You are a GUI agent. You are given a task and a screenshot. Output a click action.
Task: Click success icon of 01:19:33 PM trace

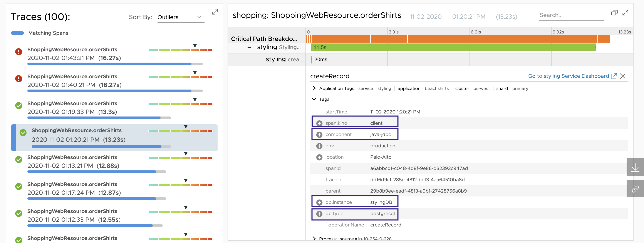coord(19,106)
